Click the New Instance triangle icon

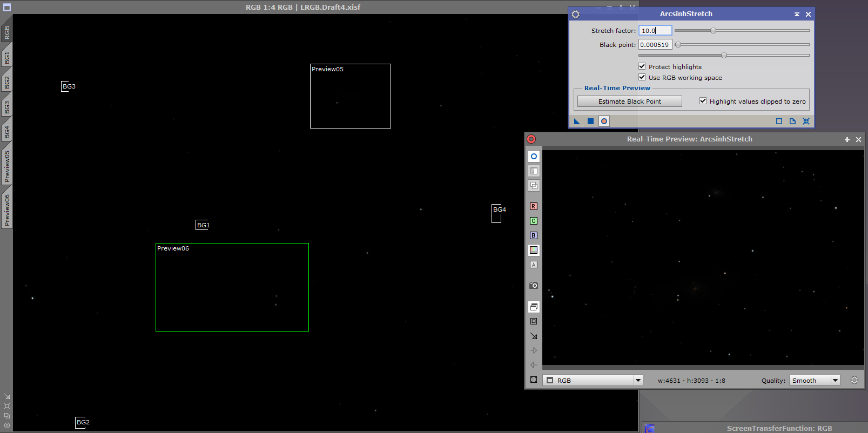coord(577,121)
